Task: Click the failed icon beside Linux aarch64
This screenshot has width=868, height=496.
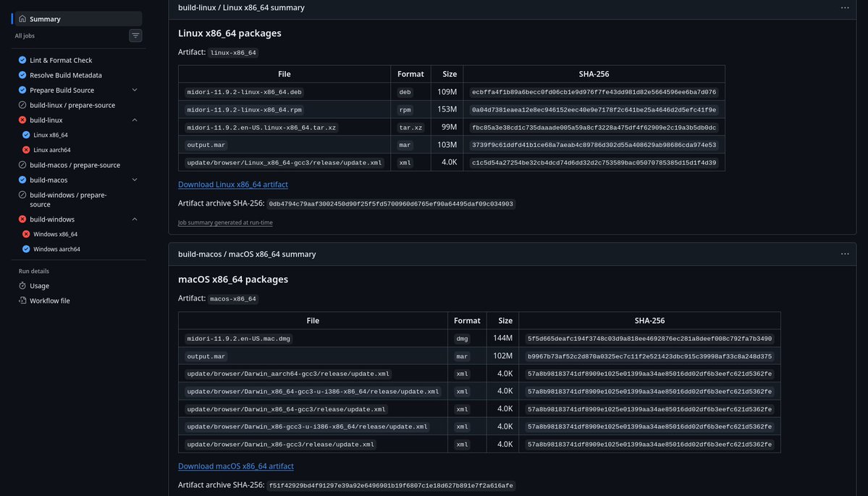Action: pyautogui.click(x=26, y=149)
